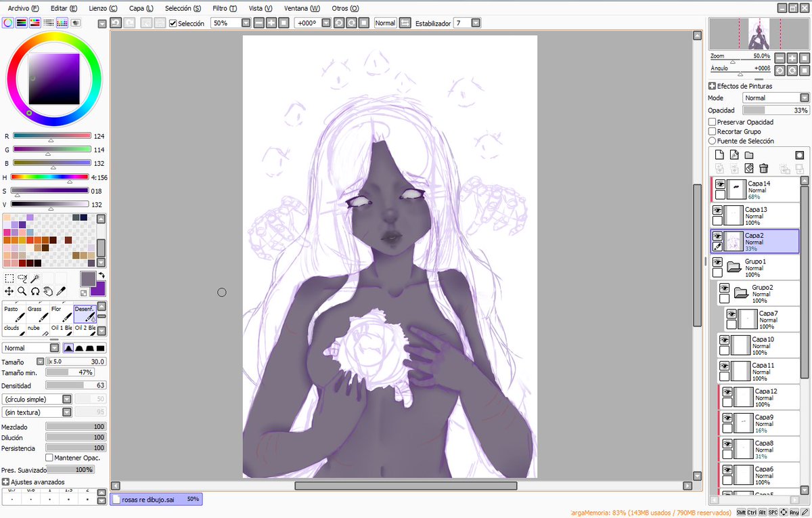The image size is (812, 518).
Task: Adjust the layer Opacidad slider
Action: pos(775,110)
